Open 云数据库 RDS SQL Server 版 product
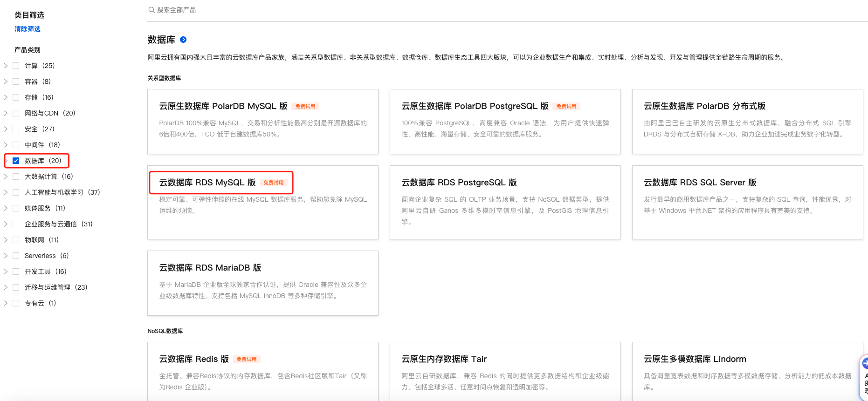Viewport: 868px width, 401px height. [x=700, y=183]
